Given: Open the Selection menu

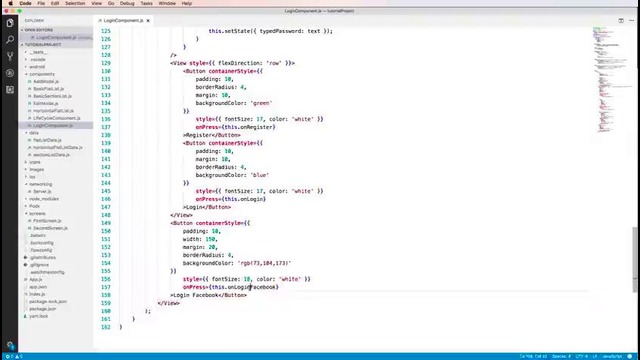Looking at the screenshot, I should [x=76, y=3].
